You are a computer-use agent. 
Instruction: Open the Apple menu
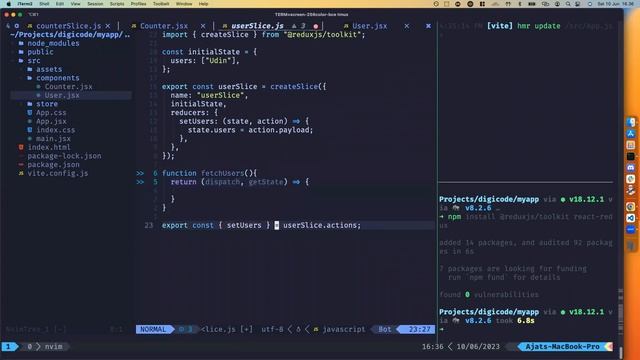(9, 4)
